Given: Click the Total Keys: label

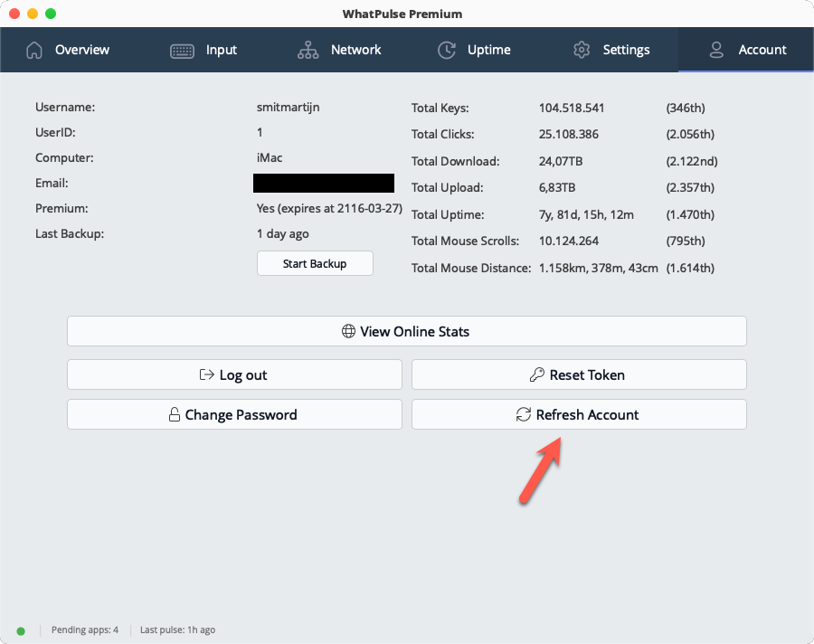Looking at the screenshot, I should [x=440, y=108].
